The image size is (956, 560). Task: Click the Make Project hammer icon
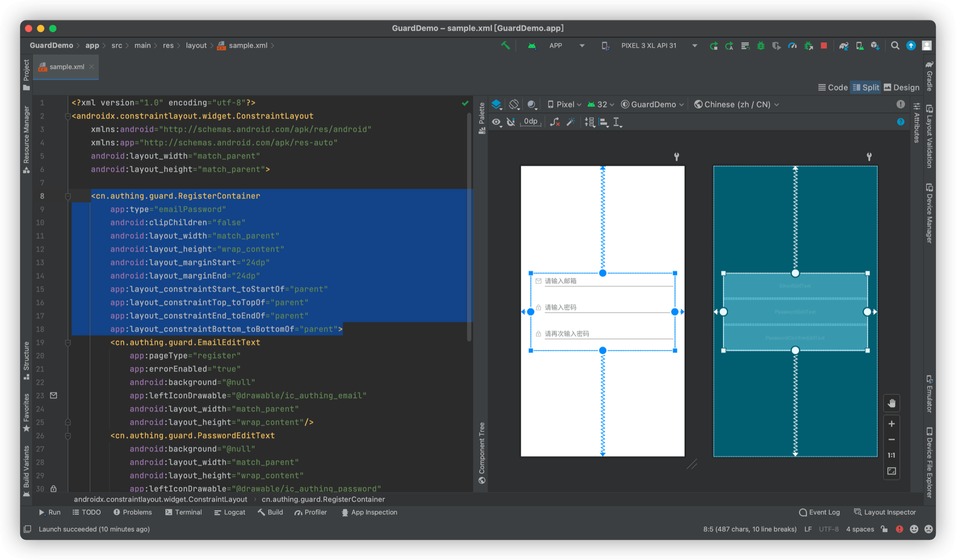505,45
